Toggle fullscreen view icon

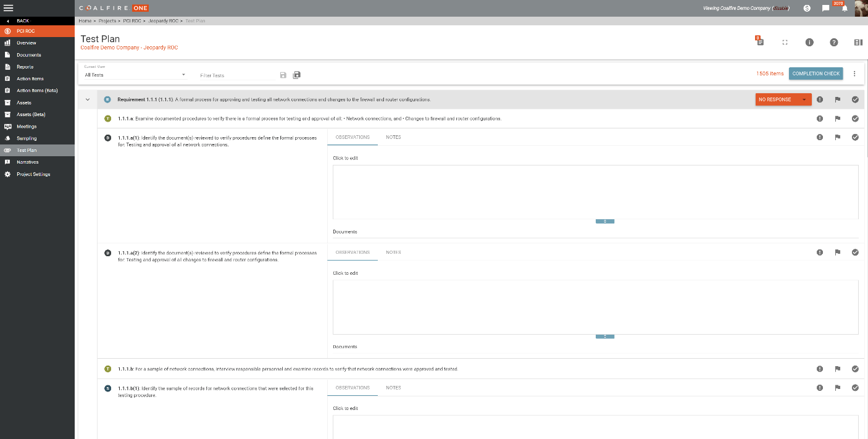785,43
